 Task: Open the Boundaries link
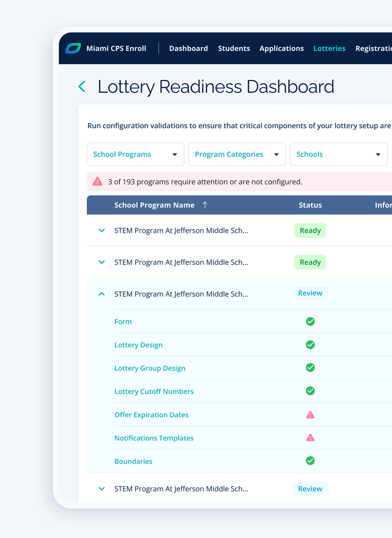tap(133, 461)
